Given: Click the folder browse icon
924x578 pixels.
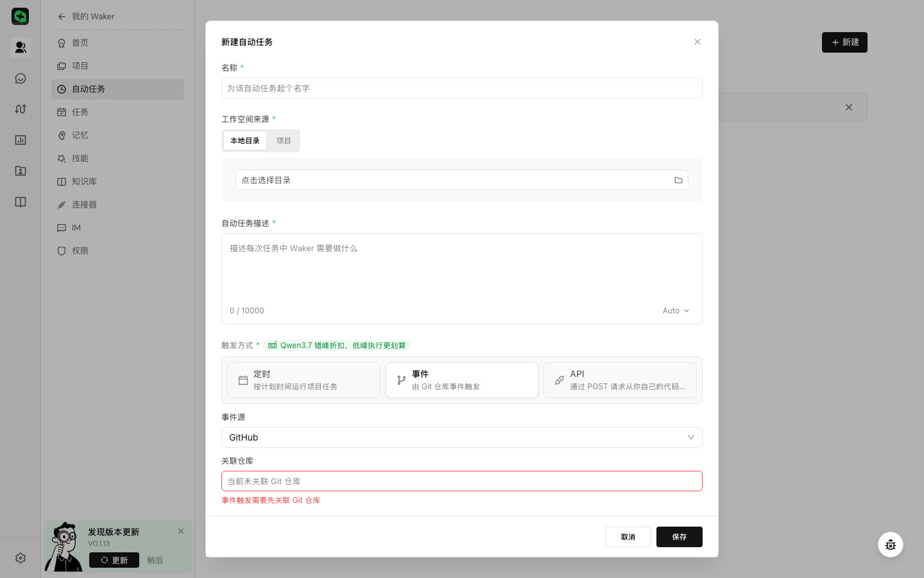Looking at the screenshot, I should point(678,180).
